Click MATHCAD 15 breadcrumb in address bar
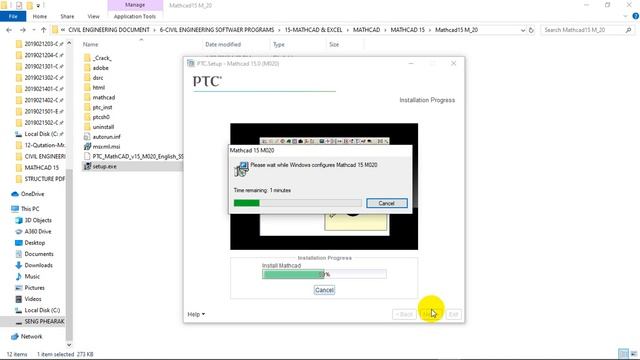 (x=407, y=30)
